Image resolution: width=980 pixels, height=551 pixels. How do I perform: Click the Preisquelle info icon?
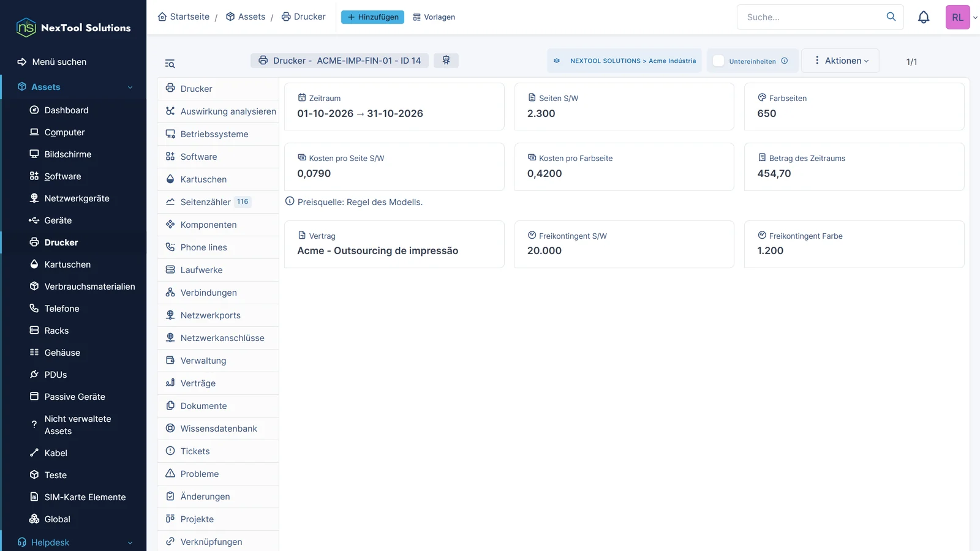click(290, 201)
